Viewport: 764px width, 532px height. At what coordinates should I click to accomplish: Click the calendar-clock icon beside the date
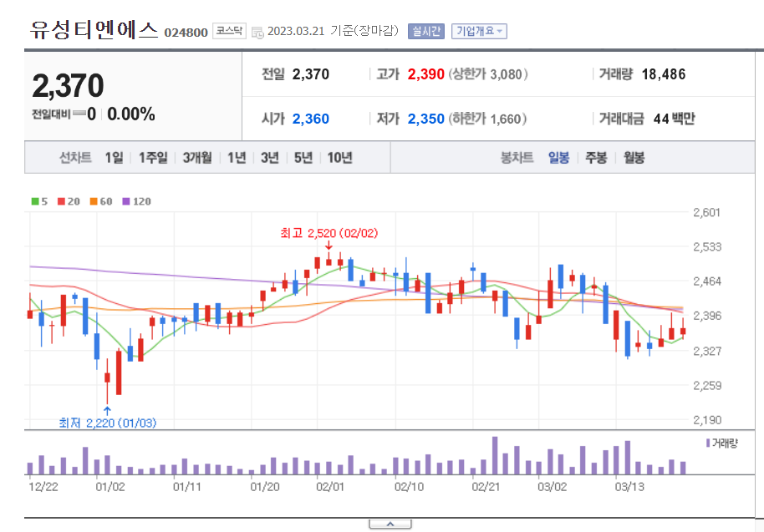coord(257,33)
